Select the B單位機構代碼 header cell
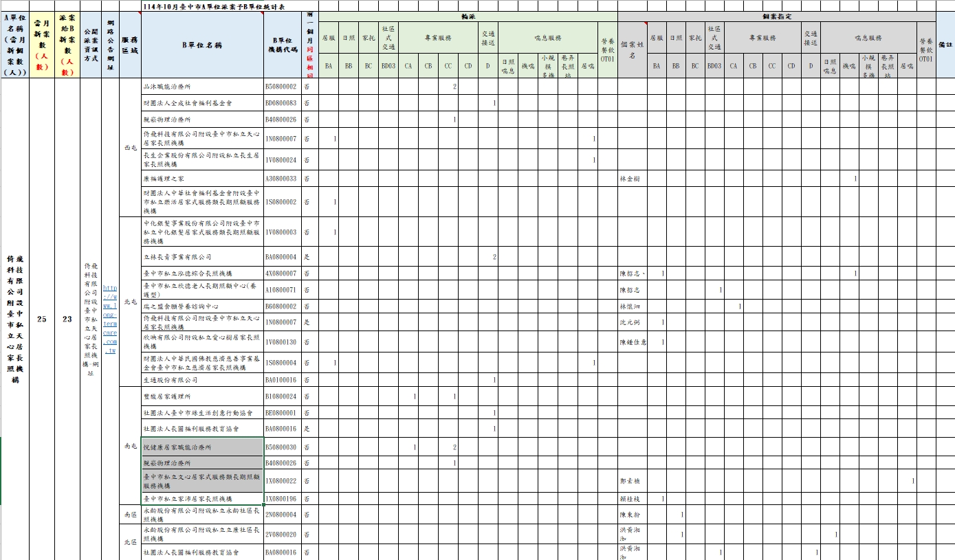 point(284,45)
